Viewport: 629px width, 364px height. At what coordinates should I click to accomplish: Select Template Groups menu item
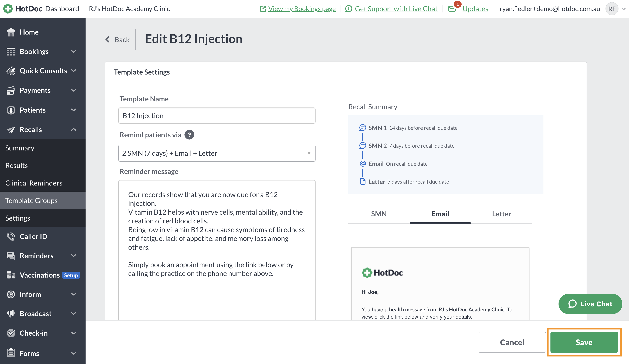click(43, 200)
